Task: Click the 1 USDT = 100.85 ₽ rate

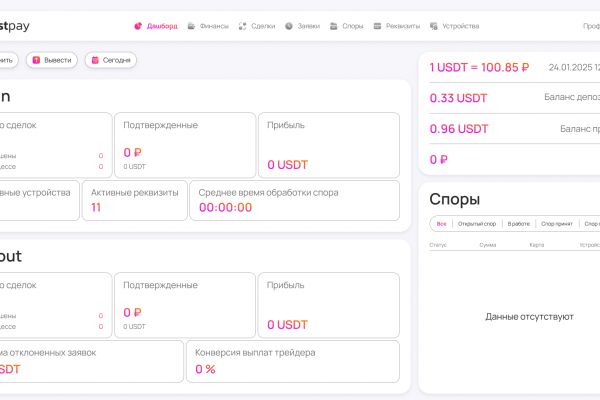Action: click(x=479, y=68)
